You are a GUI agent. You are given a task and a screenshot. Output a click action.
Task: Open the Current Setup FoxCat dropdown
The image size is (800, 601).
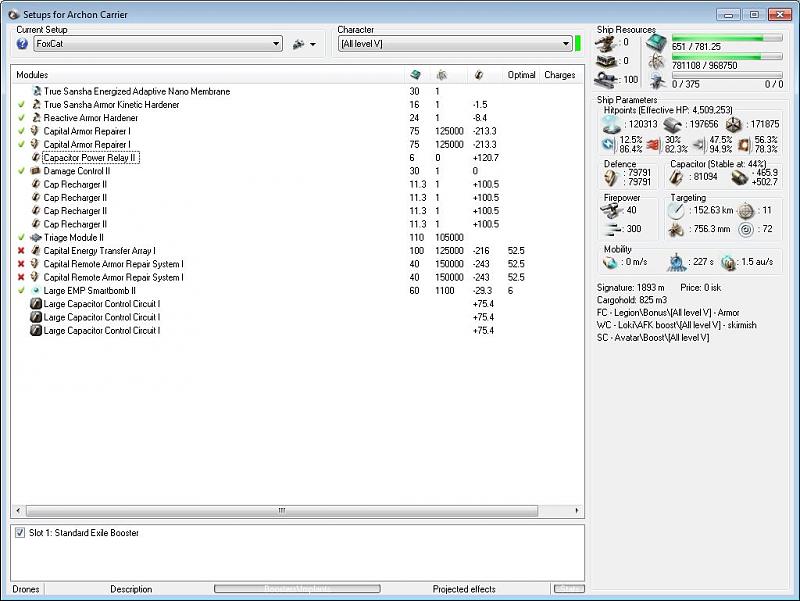pyautogui.click(x=158, y=44)
